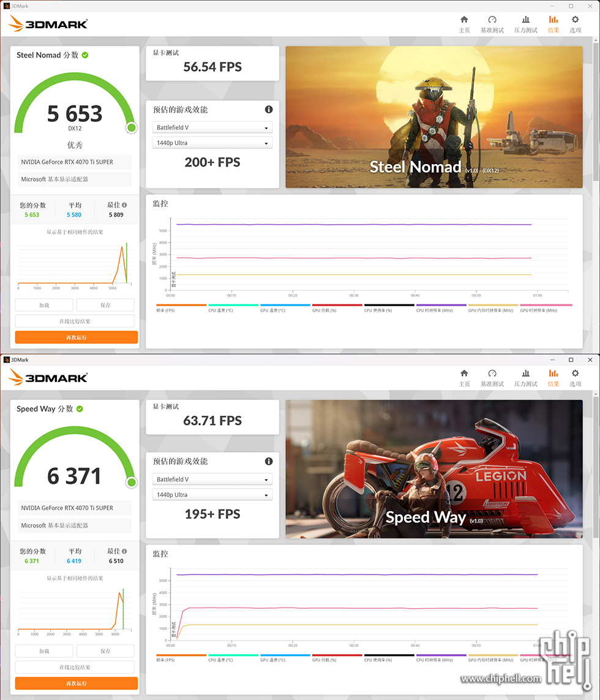Toggle blue GPU temperature legend in Steel Nomad monitor
The height and width of the screenshot is (700, 600).
285,308
